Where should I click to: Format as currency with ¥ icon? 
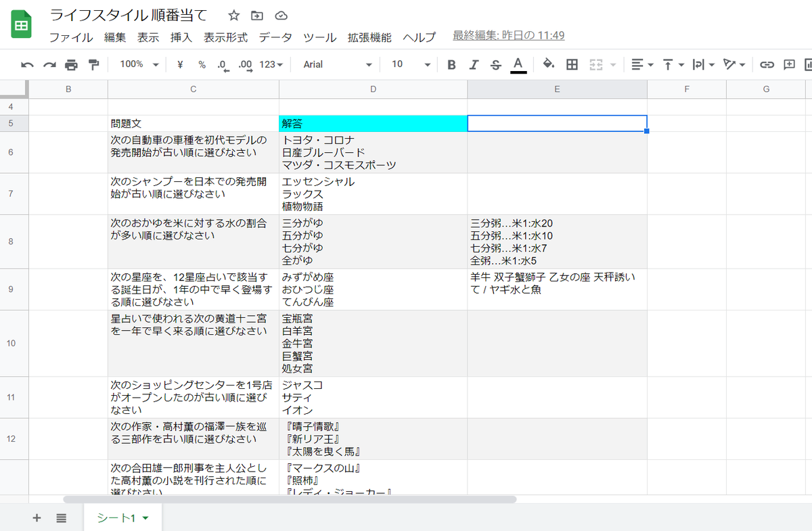click(x=180, y=64)
